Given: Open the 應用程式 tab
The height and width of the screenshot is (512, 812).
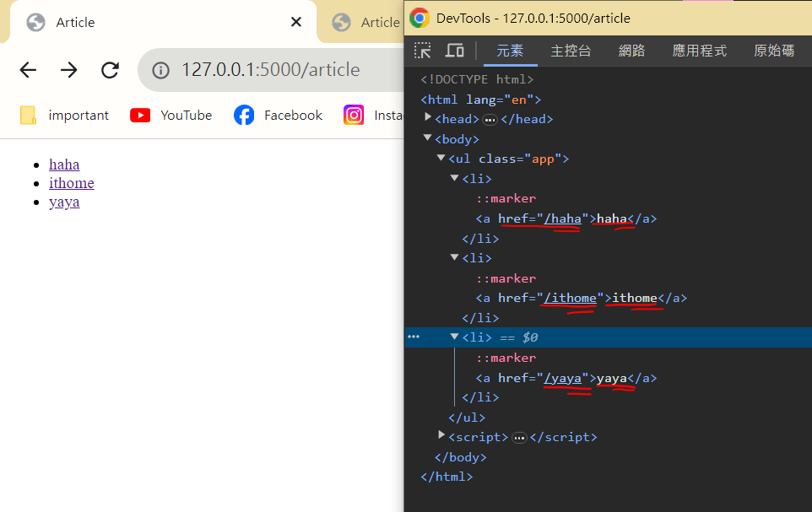Looking at the screenshot, I should [x=700, y=51].
